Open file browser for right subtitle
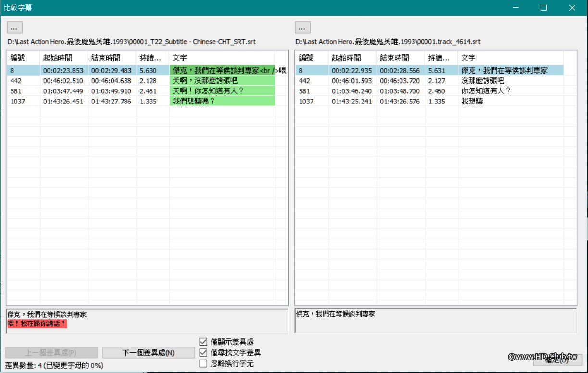Viewport: 588px width, 373px height. pos(303,27)
